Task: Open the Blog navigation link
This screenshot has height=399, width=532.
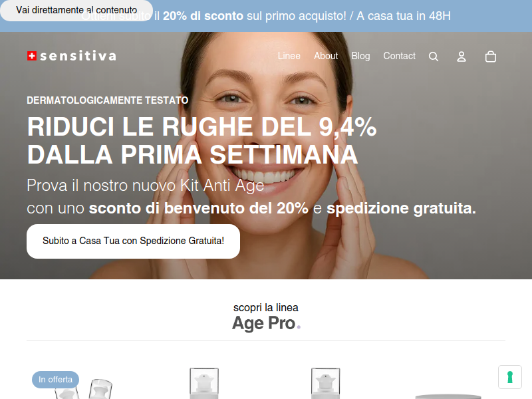Action: [360, 56]
